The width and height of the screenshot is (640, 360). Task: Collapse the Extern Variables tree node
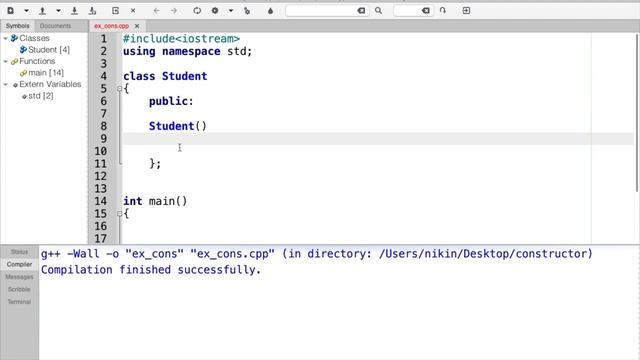(5, 84)
